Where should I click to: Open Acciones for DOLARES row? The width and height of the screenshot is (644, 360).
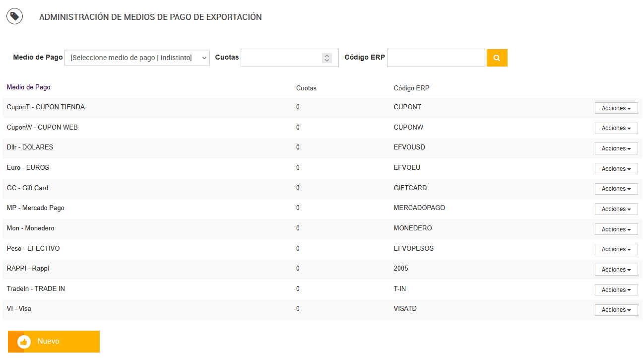pos(616,148)
